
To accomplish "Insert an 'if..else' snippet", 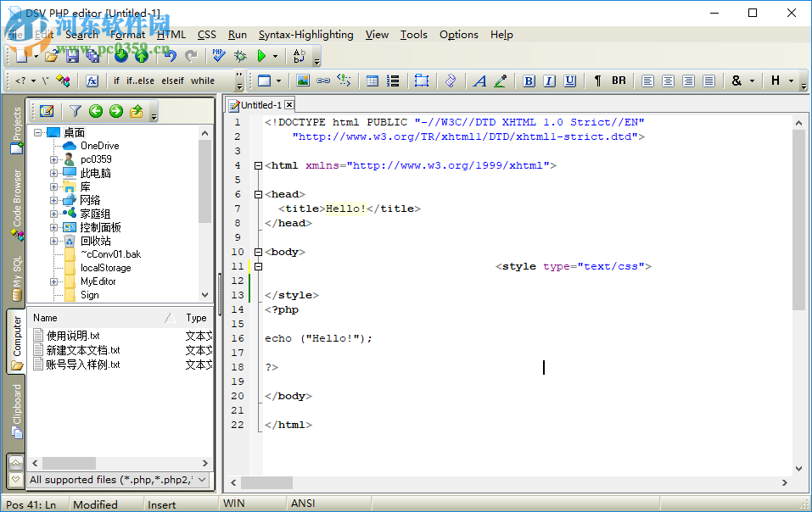I will coord(140,81).
